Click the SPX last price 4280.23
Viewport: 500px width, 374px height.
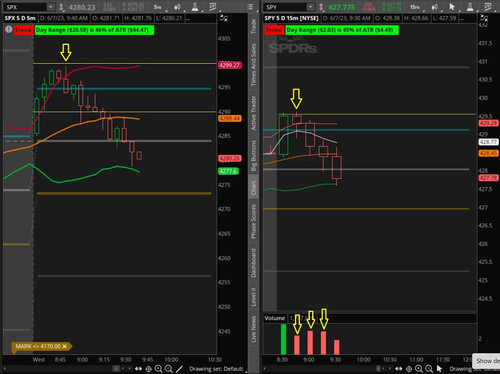82,7
